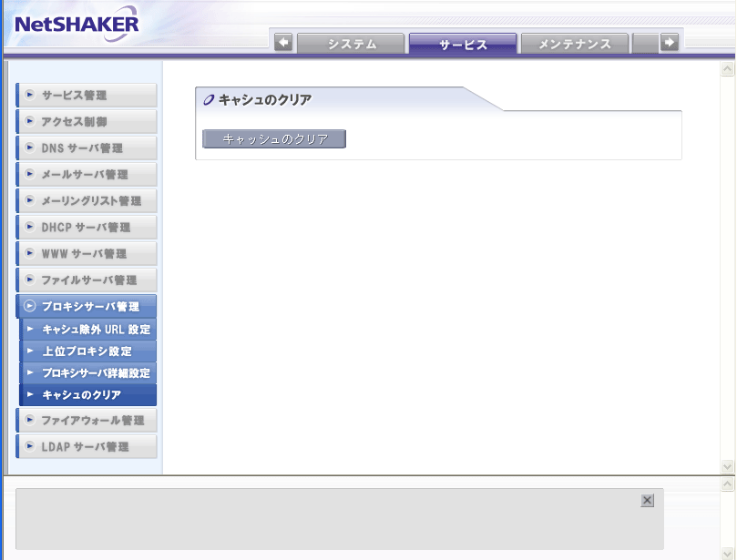Screen dimensions: 737x560
Task: Expand メーリングリスト管理 menu
Action: [87, 200]
